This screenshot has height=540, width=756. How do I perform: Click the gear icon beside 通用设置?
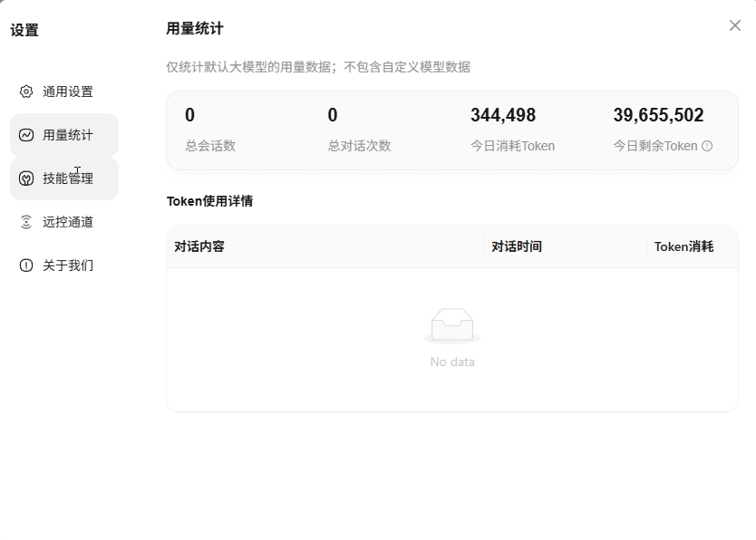[x=25, y=92]
